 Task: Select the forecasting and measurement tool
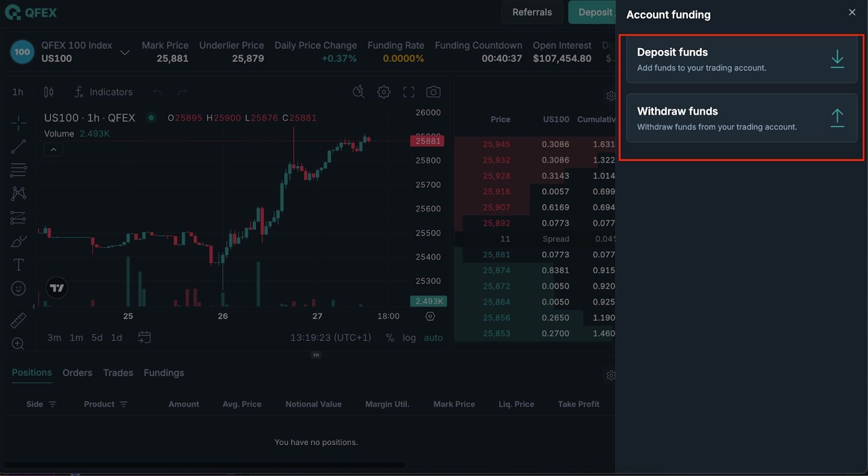point(18,217)
